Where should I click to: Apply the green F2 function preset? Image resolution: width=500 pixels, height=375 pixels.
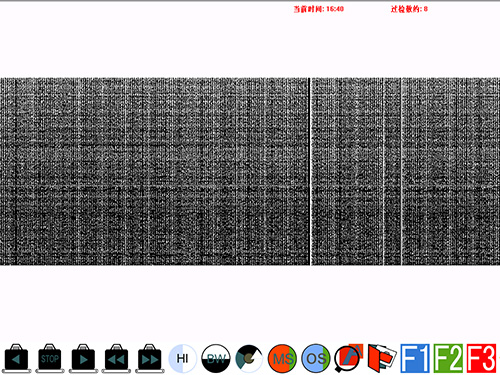coord(448,358)
